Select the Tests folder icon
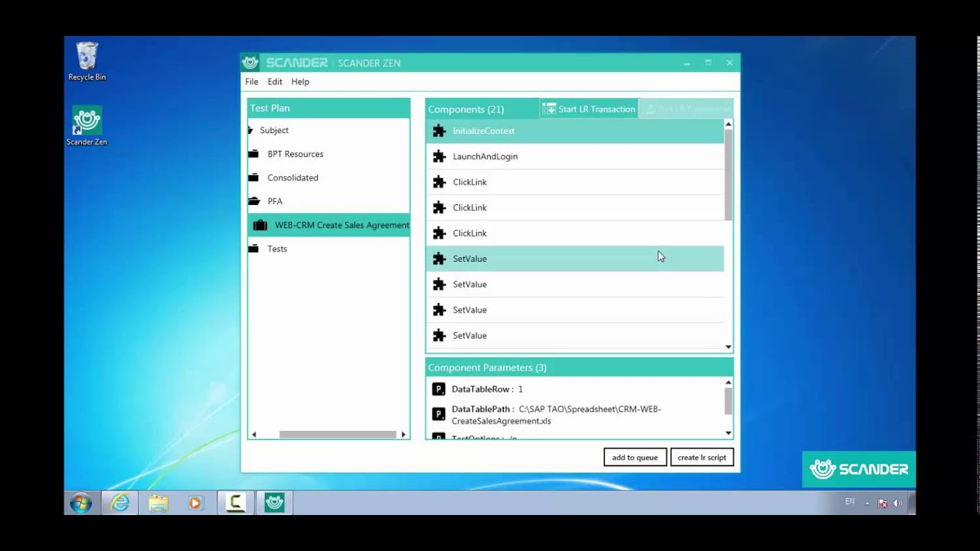 point(253,249)
